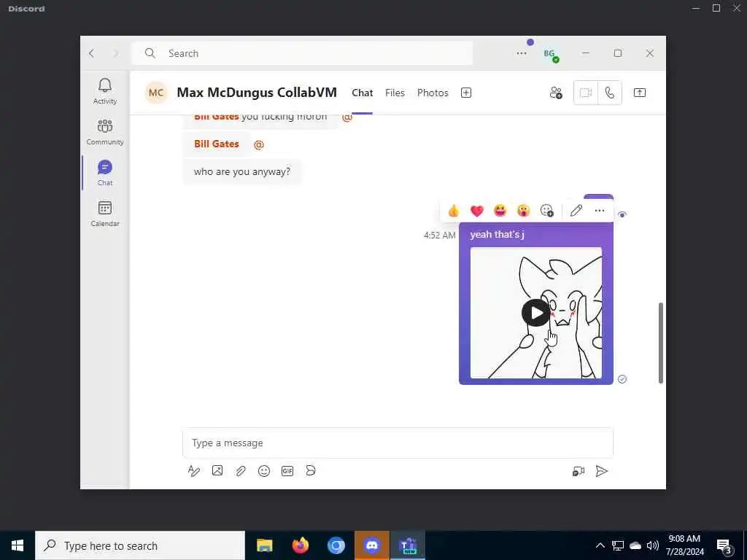The width and height of the screenshot is (747, 560).
Task: Click 'yeah that's j' message text
Action: coord(497,234)
